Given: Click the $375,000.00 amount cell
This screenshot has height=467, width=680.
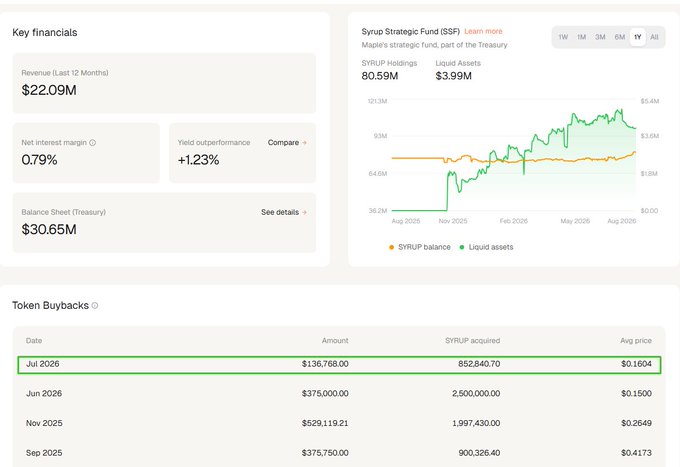Looking at the screenshot, I should tap(325, 394).
